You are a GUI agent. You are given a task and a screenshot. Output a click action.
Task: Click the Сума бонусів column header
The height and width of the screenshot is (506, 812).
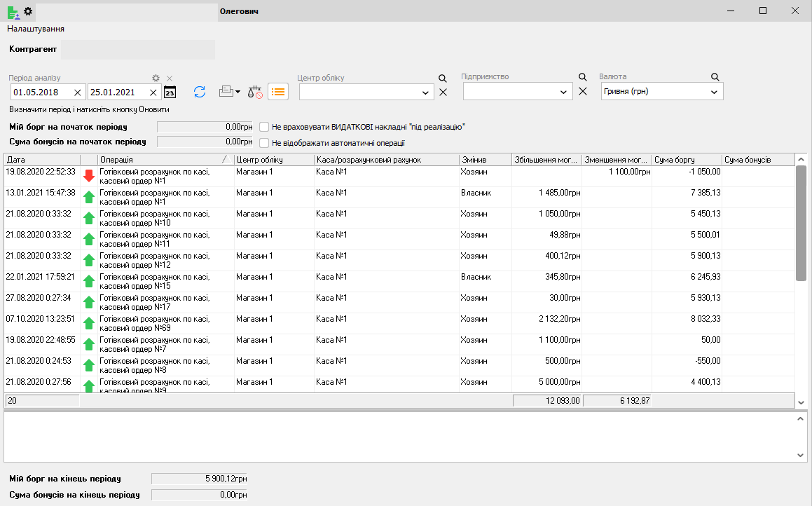click(x=758, y=160)
